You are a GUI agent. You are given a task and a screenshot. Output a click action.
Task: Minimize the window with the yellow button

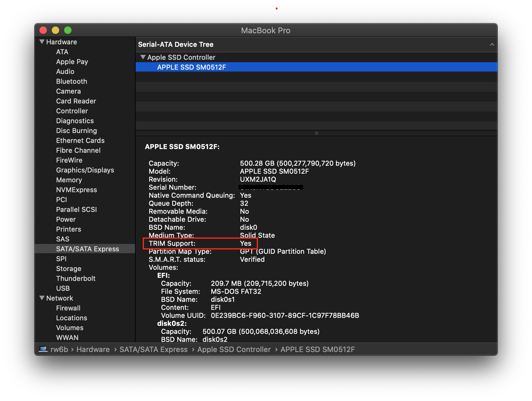tap(55, 30)
